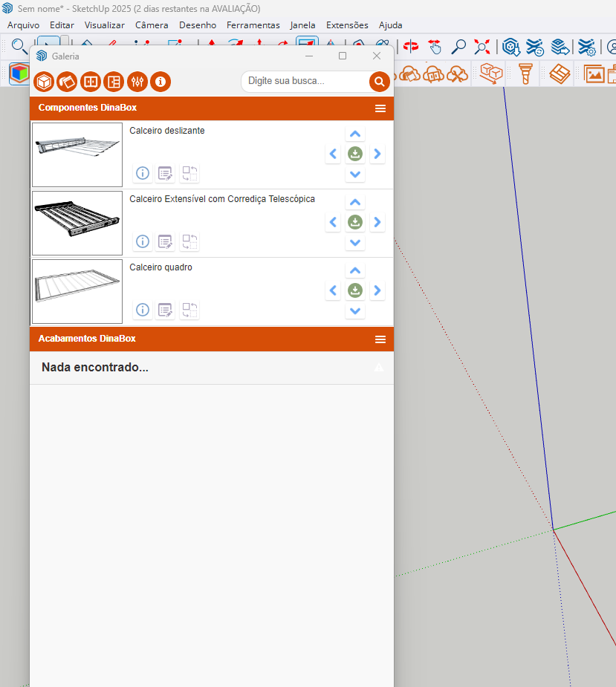Select the Pan hand tool
Image resolution: width=616 pixels, height=687 pixels.
point(435,47)
